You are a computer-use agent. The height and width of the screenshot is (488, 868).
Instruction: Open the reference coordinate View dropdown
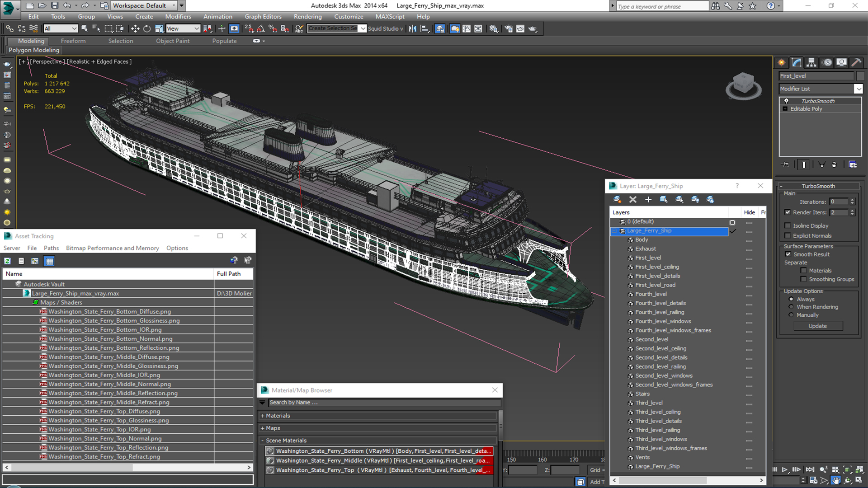183,28
